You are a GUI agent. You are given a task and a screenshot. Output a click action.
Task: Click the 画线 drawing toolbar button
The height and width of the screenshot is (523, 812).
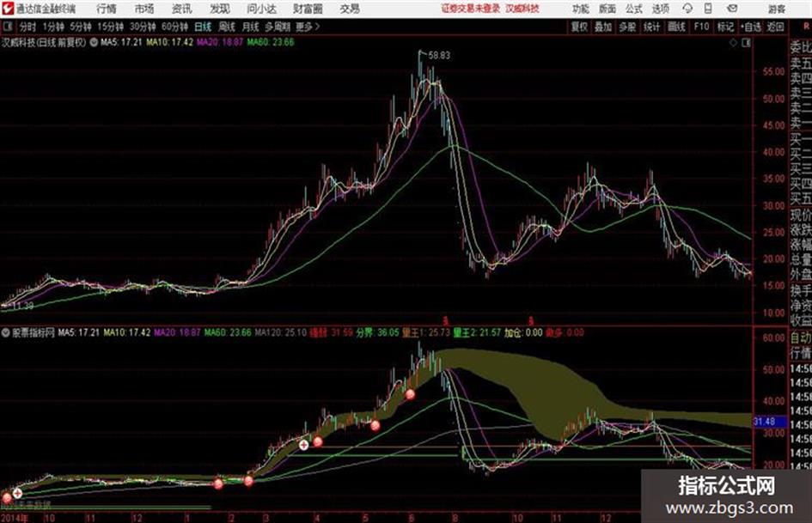click(x=676, y=27)
